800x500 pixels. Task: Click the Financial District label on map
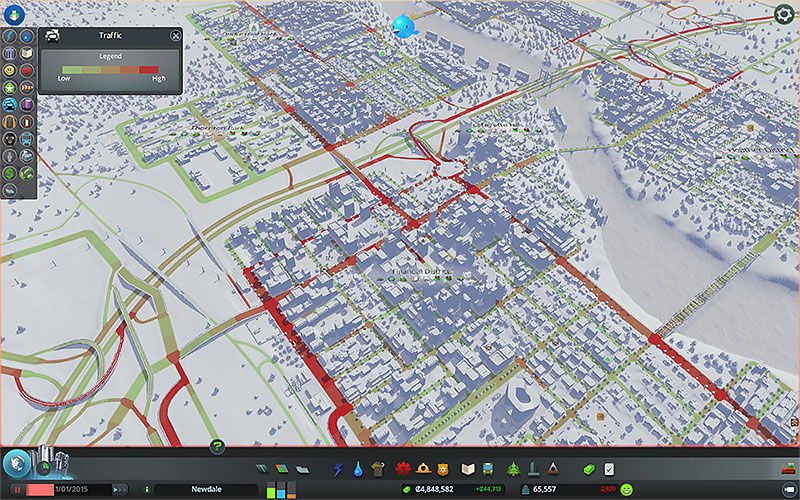(x=423, y=271)
